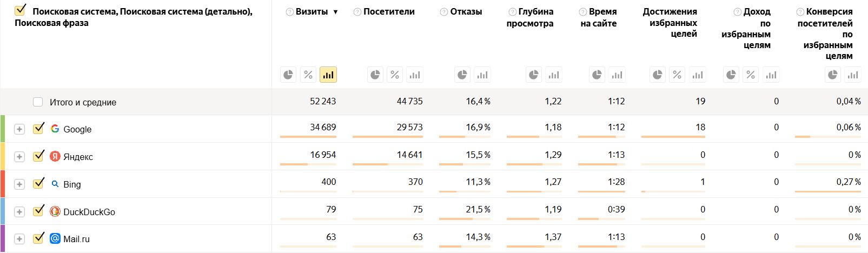Expand the Google search engine row
The height and width of the screenshot is (253, 868).
(19, 129)
